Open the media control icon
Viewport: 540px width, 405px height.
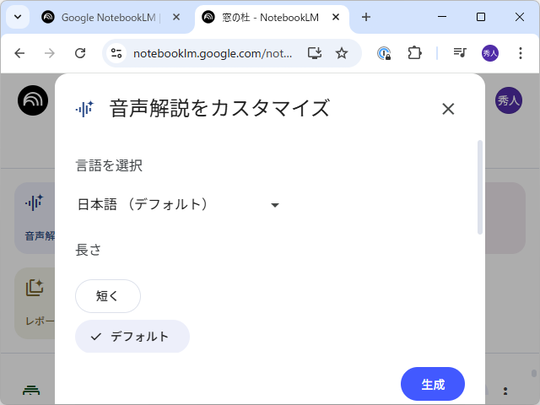[460, 53]
